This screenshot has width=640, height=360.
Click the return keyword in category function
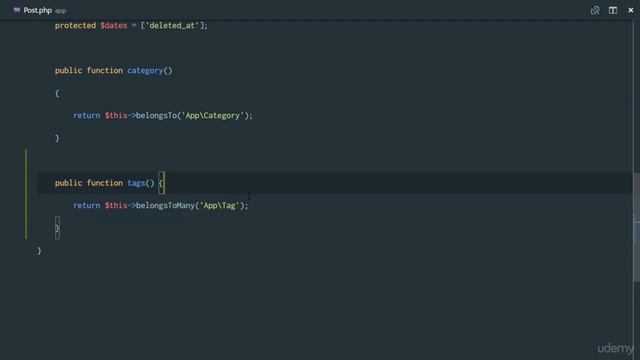[87, 116]
